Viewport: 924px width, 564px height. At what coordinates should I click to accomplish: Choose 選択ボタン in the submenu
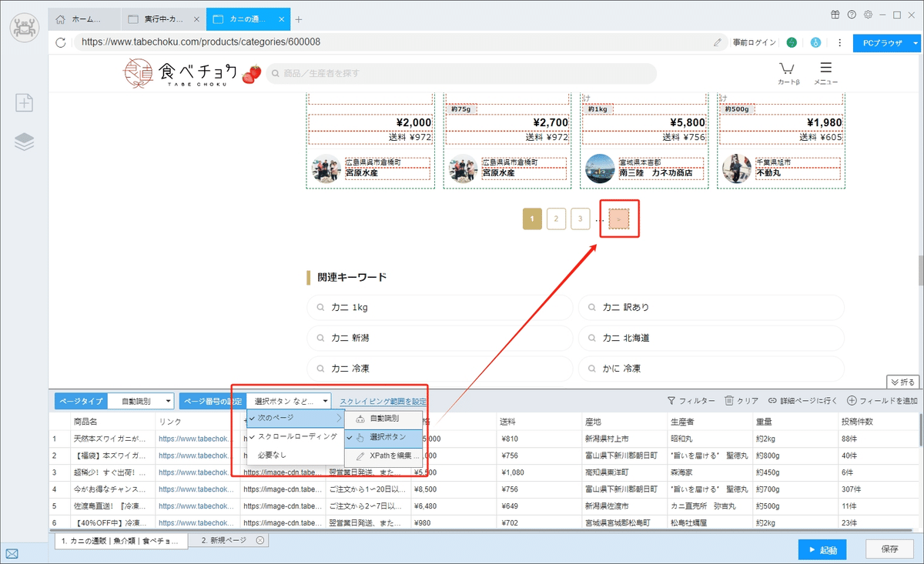tap(383, 437)
